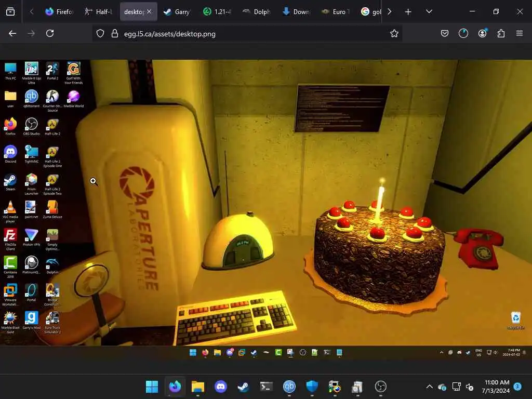Open Windows Security shield in the taskbar
Image resolution: width=532 pixels, height=399 pixels.
coord(312,387)
